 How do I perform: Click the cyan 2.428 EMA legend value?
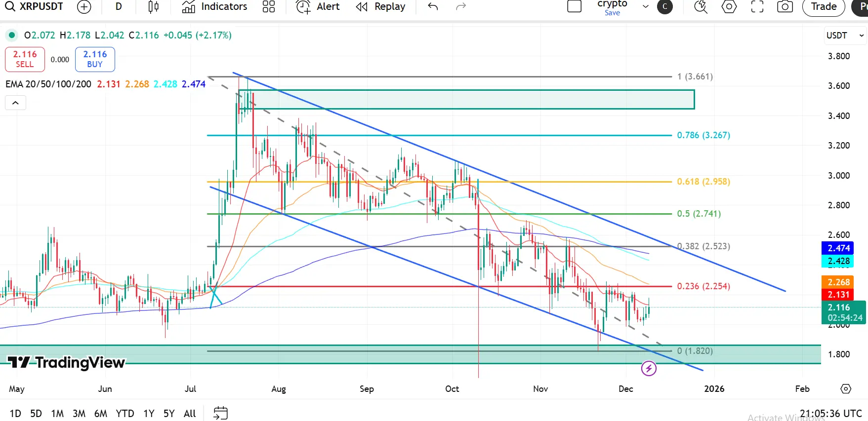click(165, 84)
